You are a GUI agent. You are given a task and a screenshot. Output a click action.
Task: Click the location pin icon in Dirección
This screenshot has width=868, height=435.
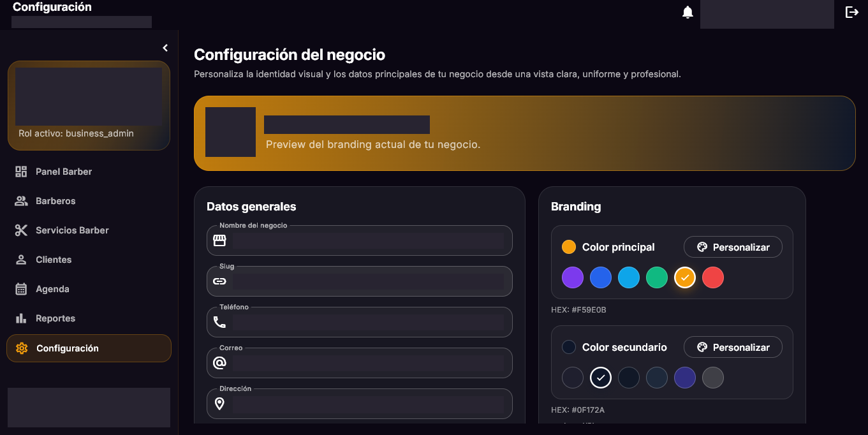click(219, 404)
